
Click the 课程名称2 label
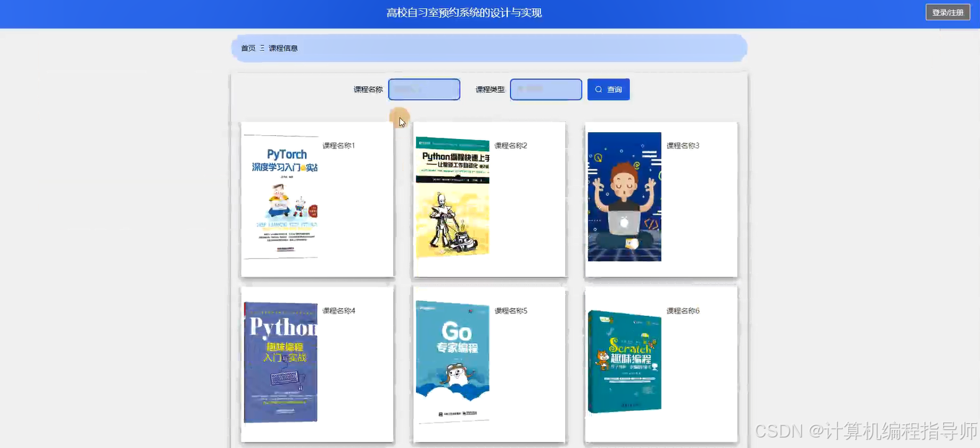coord(510,146)
